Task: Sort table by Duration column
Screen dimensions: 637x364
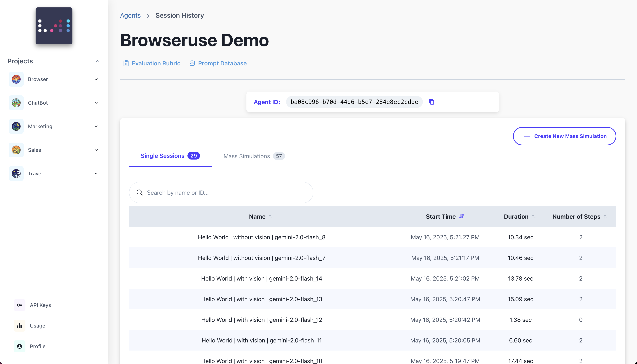Action: coord(535,216)
